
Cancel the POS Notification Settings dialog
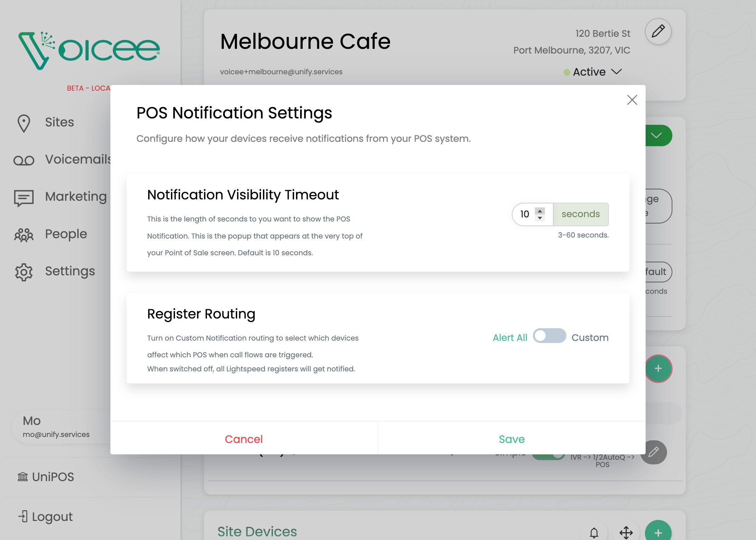pyautogui.click(x=244, y=439)
